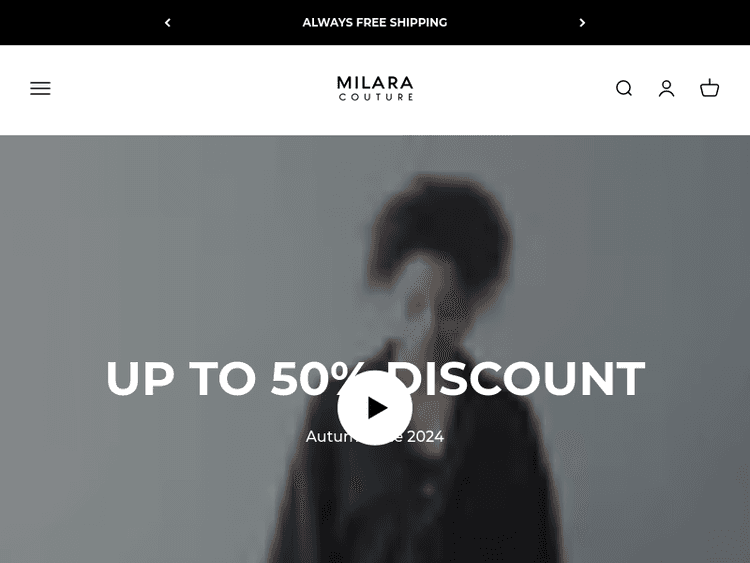The image size is (750, 563).
Task: Show previous announcement with left chevron
Action: [167, 22]
